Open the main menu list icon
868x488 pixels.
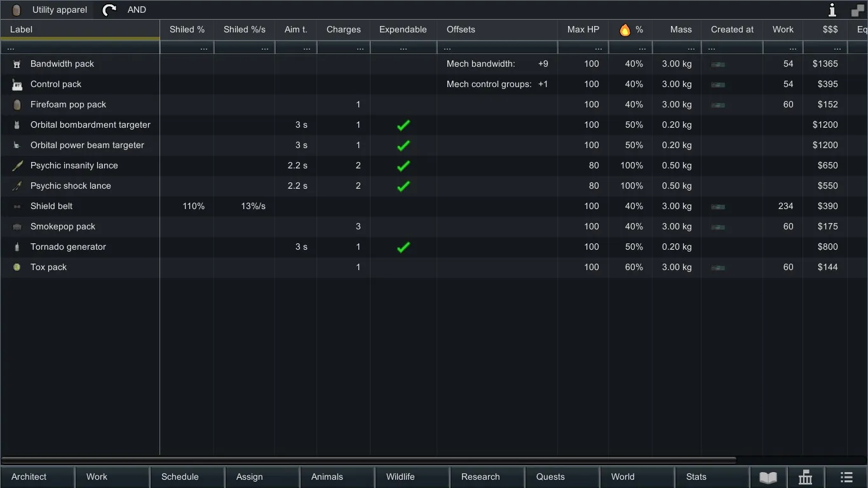[x=846, y=477]
